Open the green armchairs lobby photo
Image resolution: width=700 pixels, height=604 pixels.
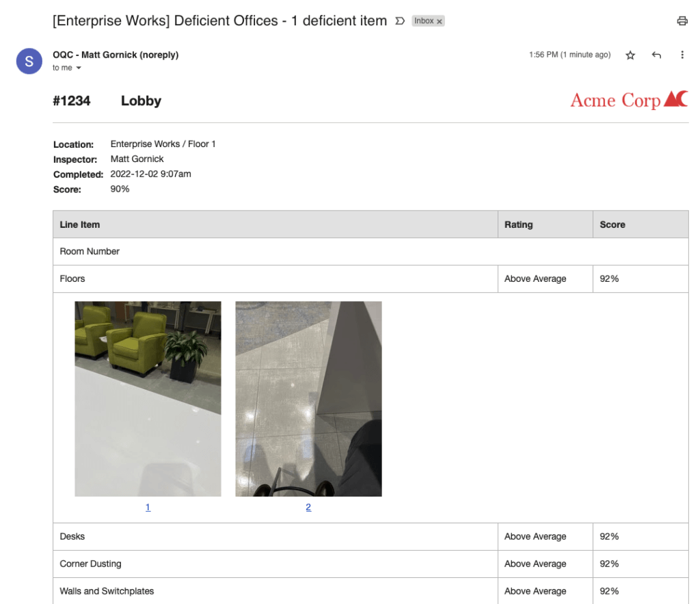coord(148,399)
